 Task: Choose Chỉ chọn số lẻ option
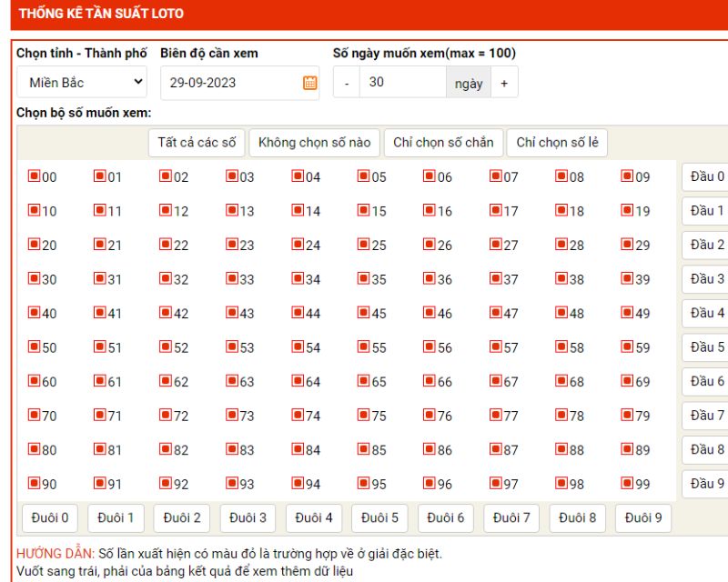[x=557, y=143]
